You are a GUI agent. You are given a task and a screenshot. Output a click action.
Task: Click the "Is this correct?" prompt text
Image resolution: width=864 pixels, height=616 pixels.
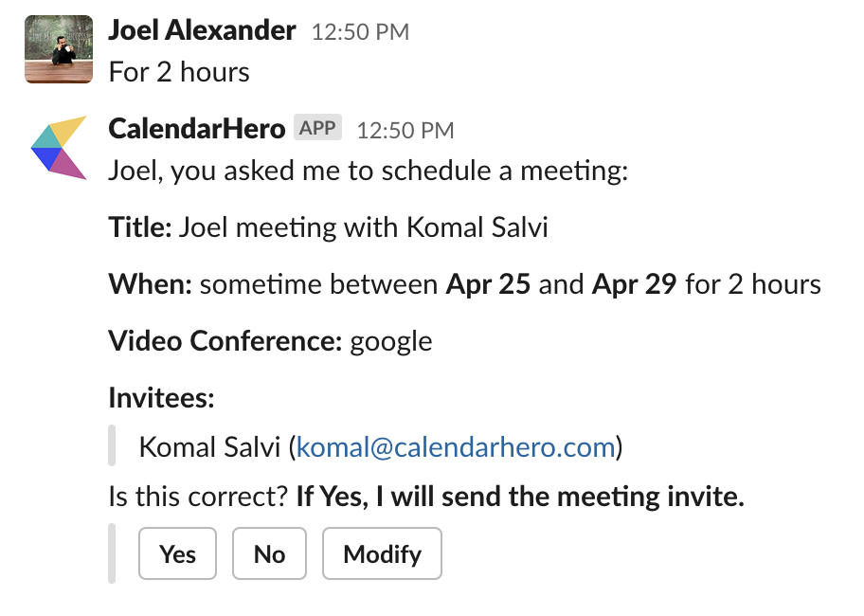coord(198,496)
